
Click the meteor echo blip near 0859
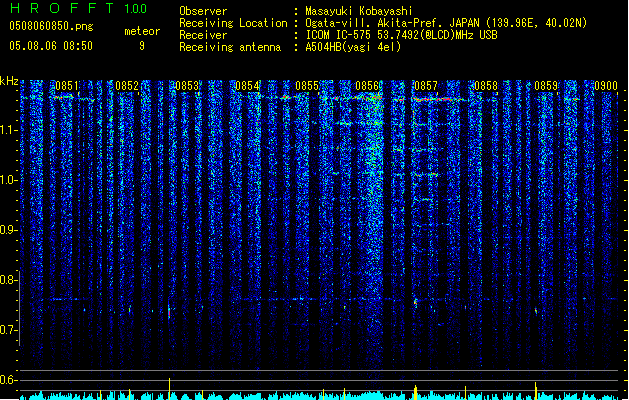point(536,311)
